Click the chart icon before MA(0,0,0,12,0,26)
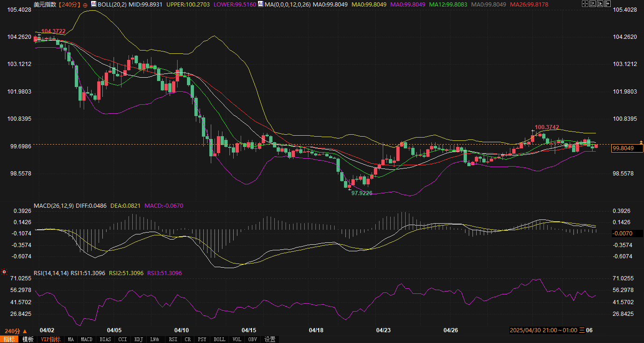This screenshot has width=644, height=343. click(260, 4)
